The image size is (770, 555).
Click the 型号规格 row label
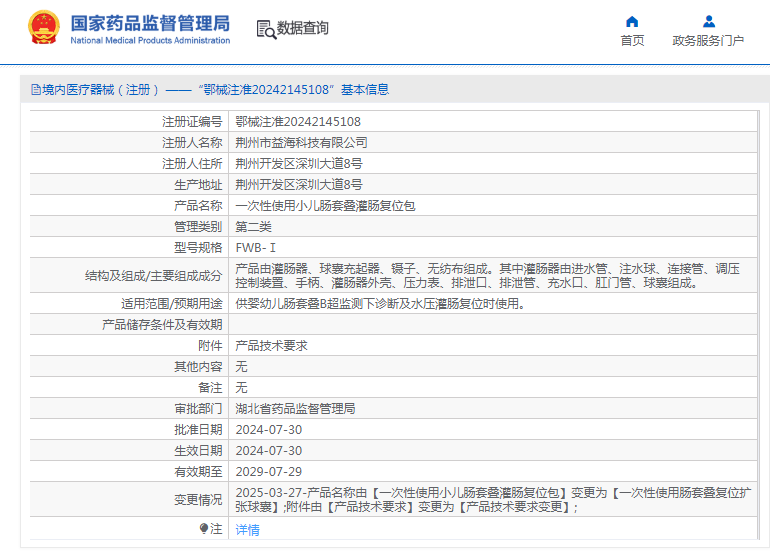click(198, 248)
